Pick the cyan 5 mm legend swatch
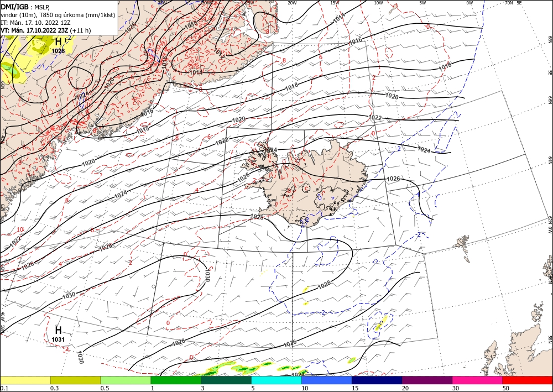The height and width of the screenshot is (392, 553). [x=276, y=380]
